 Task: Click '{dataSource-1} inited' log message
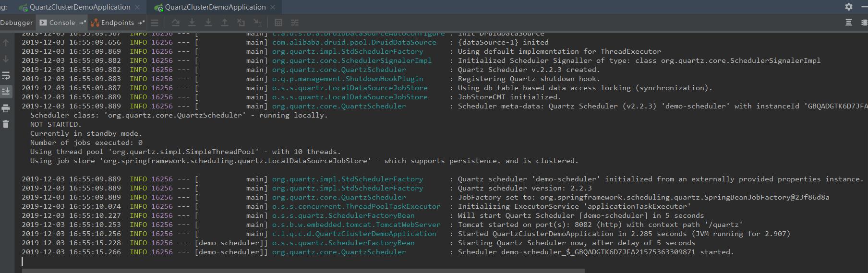click(x=503, y=42)
